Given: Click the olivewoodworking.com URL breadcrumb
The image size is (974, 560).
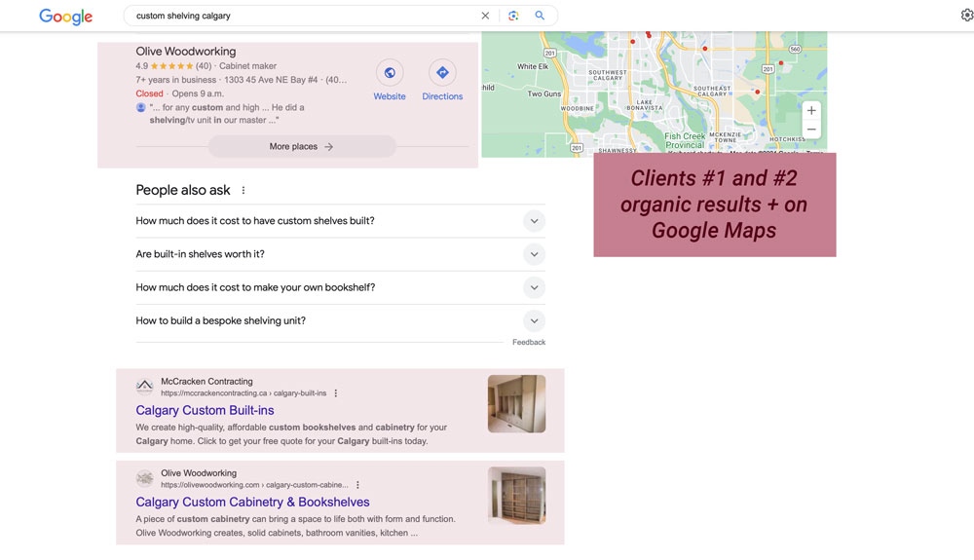Looking at the screenshot, I should pyautogui.click(x=254, y=485).
